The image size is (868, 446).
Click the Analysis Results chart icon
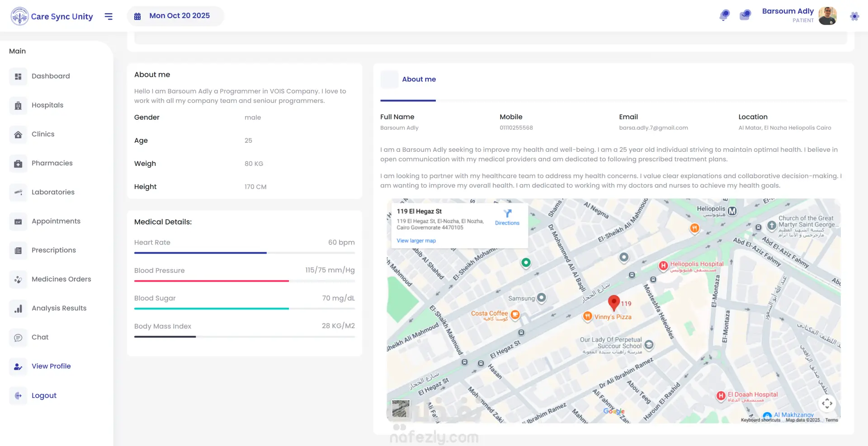[18, 308]
